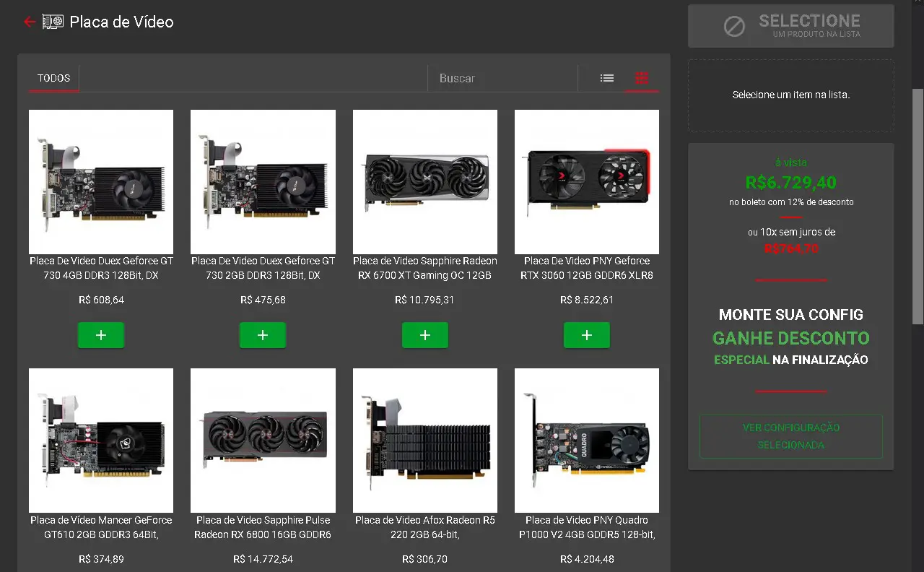Add PNY Geforce RTX 3060 card
This screenshot has width=924, height=572.
click(x=587, y=335)
